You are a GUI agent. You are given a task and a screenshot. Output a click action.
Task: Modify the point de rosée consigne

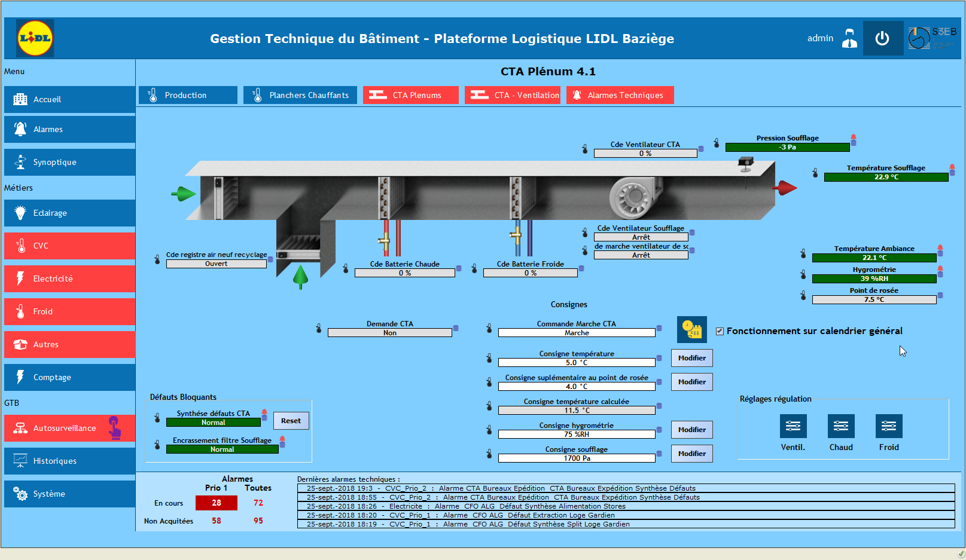click(692, 382)
